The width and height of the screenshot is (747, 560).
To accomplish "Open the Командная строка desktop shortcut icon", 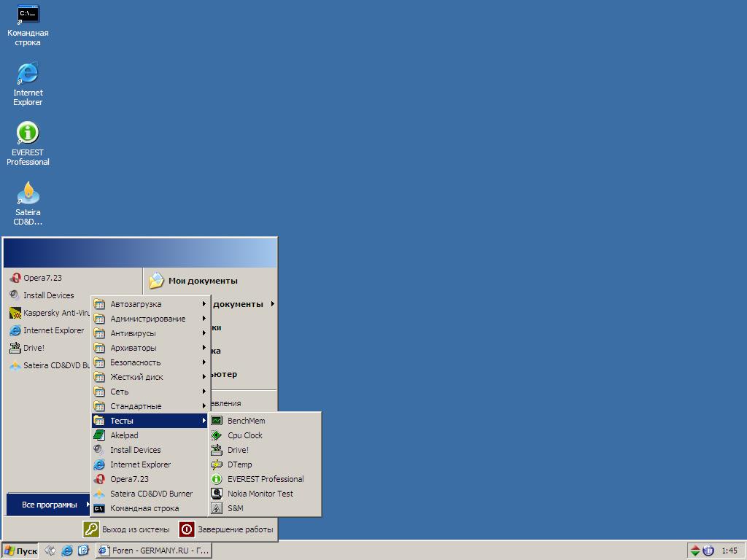I will coord(28,15).
